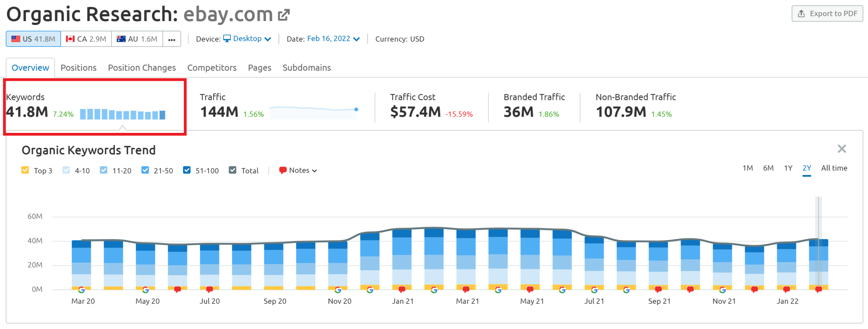Set chart range to All time
Viewport: 868px width, 329px height.
click(834, 168)
